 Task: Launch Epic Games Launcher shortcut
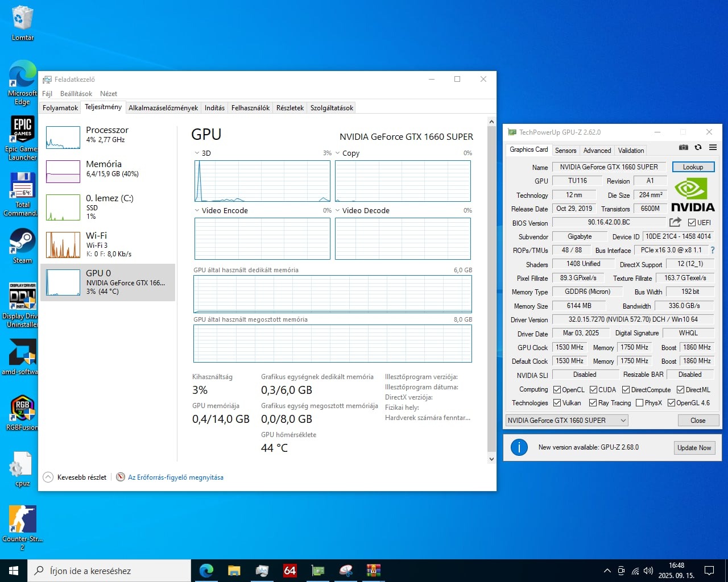(x=22, y=138)
